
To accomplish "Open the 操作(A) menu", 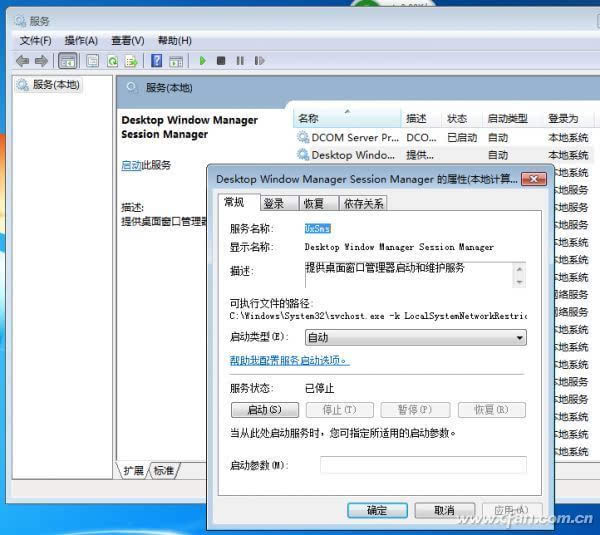I will click(81, 40).
